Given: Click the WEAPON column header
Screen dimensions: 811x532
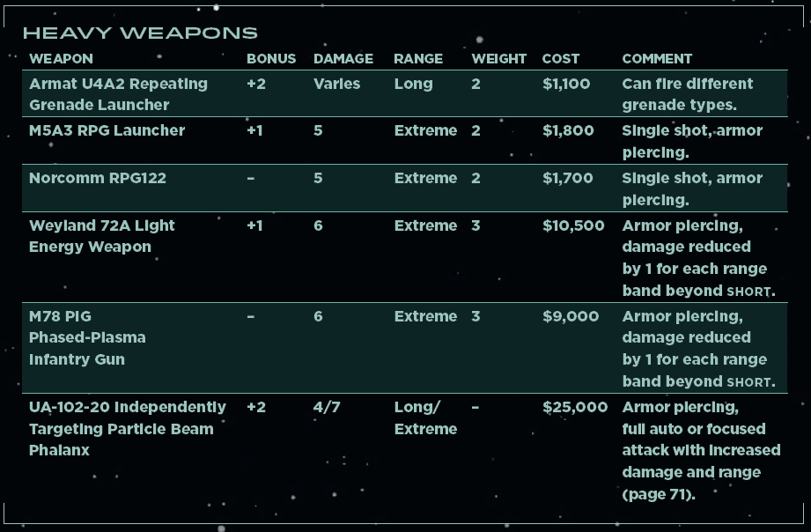Looking at the screenshot, I should (x=61, y=59).
